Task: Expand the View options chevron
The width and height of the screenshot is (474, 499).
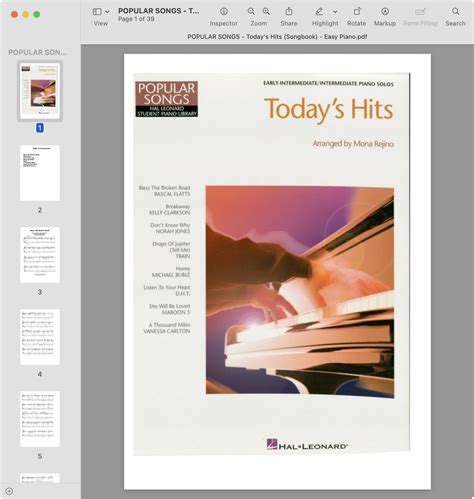Action: pos(107,12)
